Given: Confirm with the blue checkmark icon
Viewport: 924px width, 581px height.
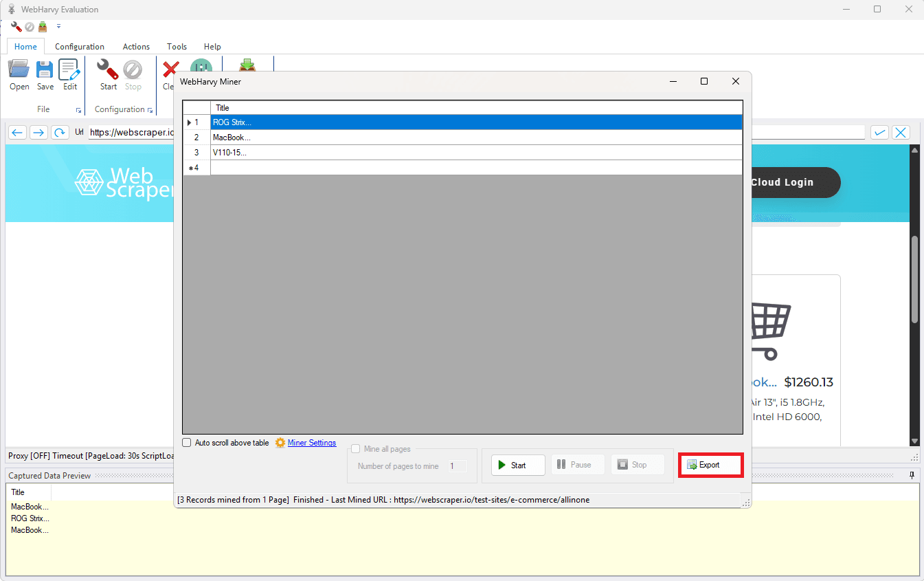Looking at the screenshot, I should coord(879,132).
